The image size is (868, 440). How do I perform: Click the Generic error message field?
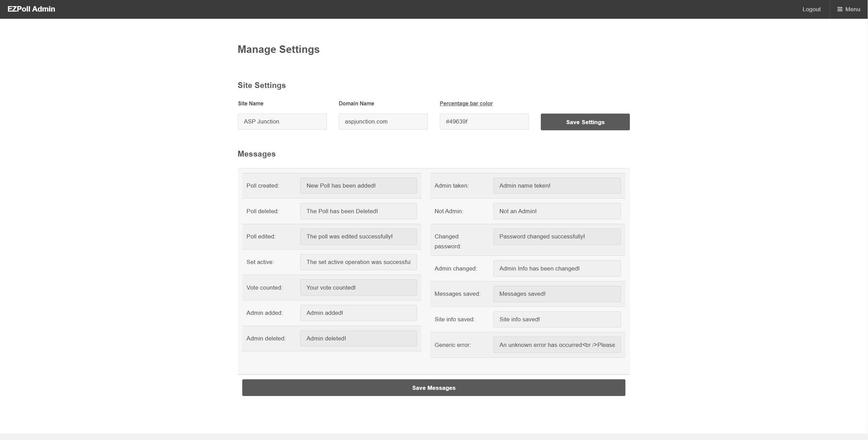[556, 345]
